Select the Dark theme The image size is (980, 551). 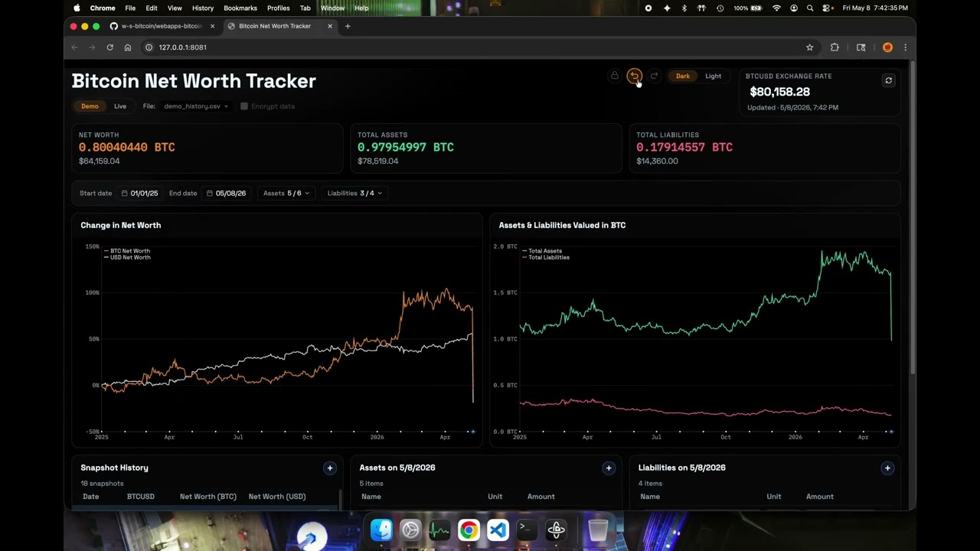pyautogui.click(x=682, y=76)
